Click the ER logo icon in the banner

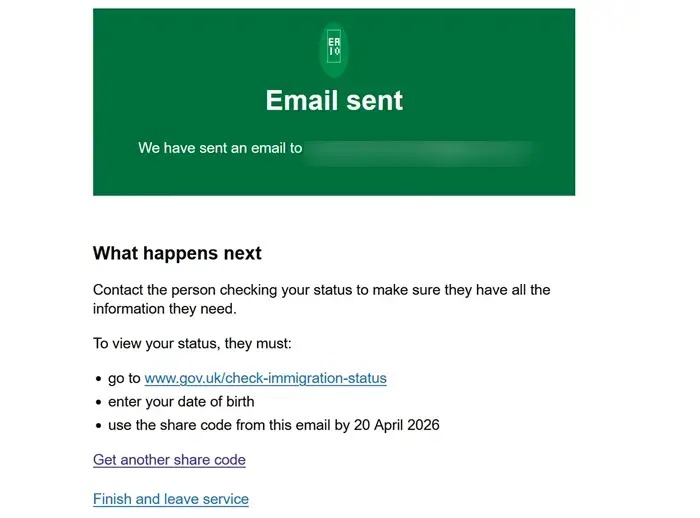(334, 47)
